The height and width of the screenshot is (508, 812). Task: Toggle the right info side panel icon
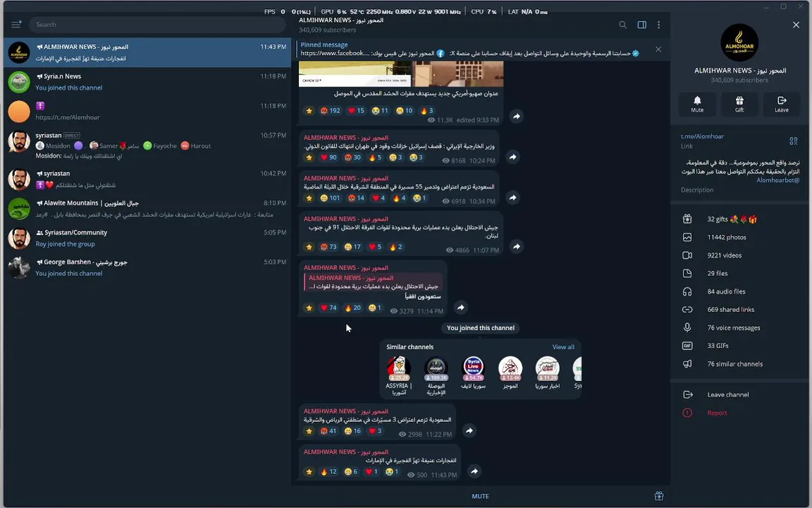point(641,25)
